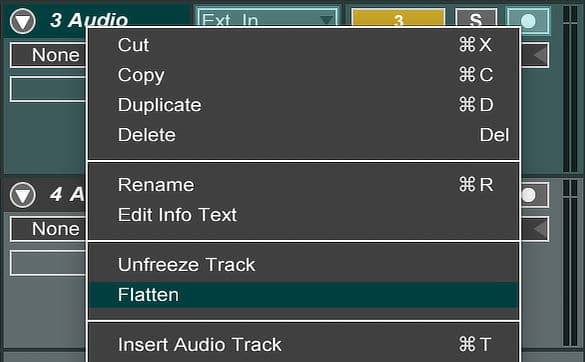Collapse the 3 Audio track with its triangle
The width and height of the screenshot is (585, 362).
click(23, 21)
